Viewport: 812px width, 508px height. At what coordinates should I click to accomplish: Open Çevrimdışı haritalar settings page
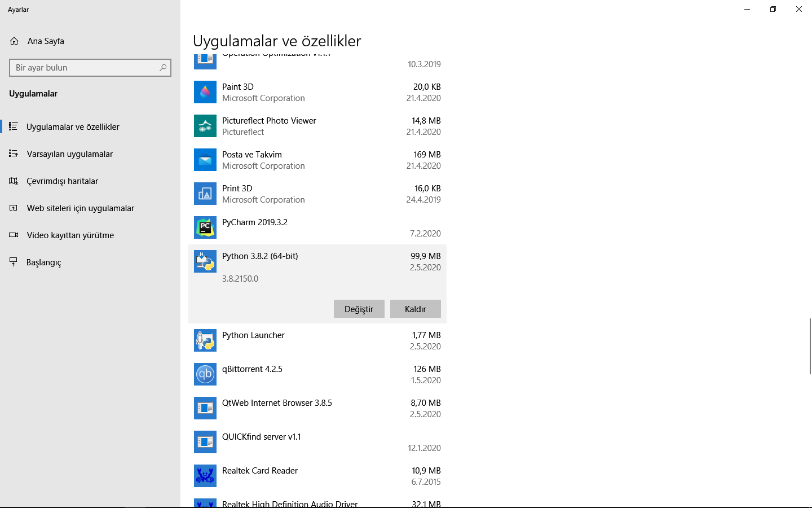click(63, 181)
